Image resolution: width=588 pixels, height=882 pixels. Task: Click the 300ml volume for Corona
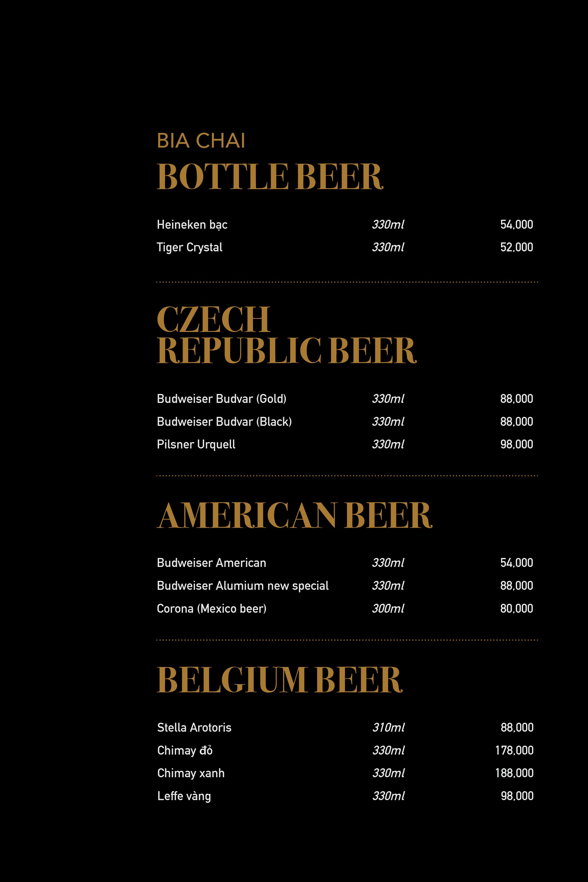click(388, 608)
